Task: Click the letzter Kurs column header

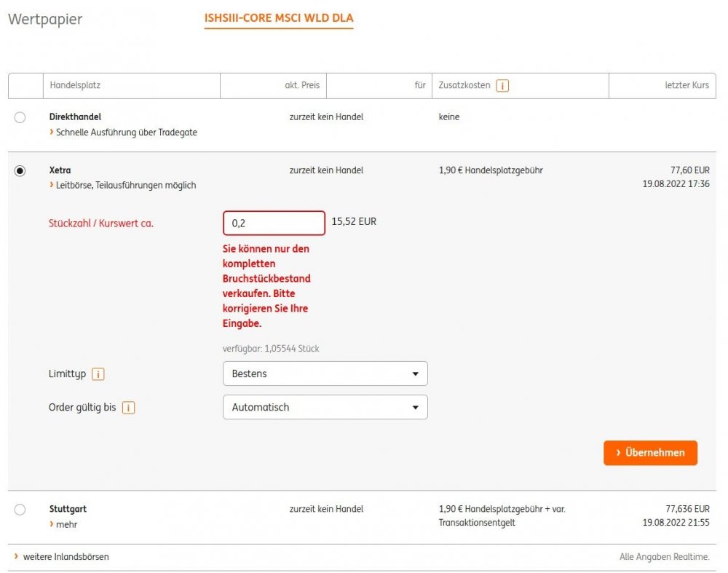Action: (687, 86)
